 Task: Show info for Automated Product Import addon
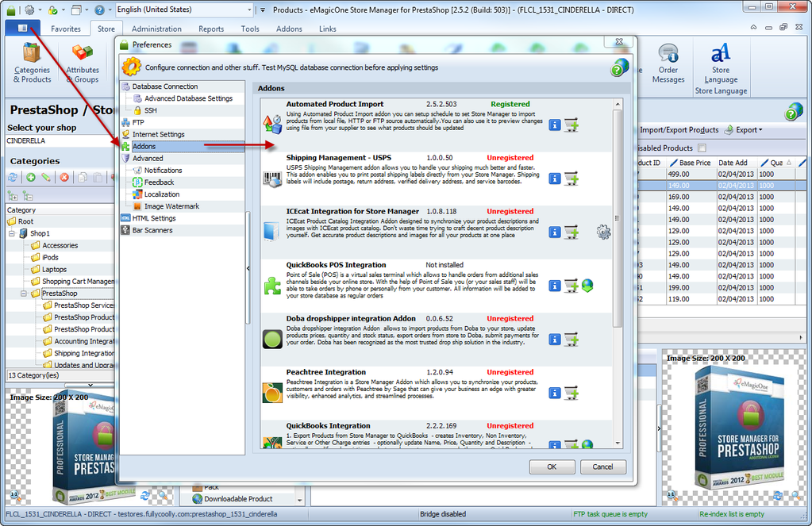pos(555,125)
